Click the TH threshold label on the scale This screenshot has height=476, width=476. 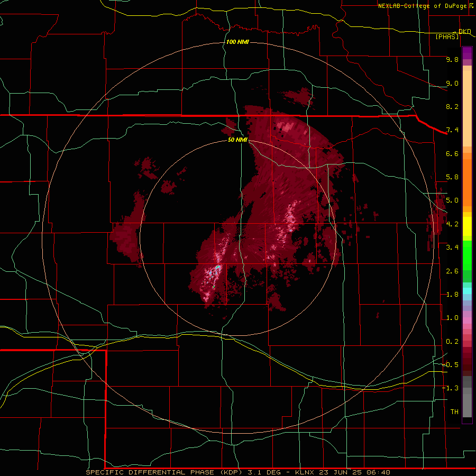[454, 412]
